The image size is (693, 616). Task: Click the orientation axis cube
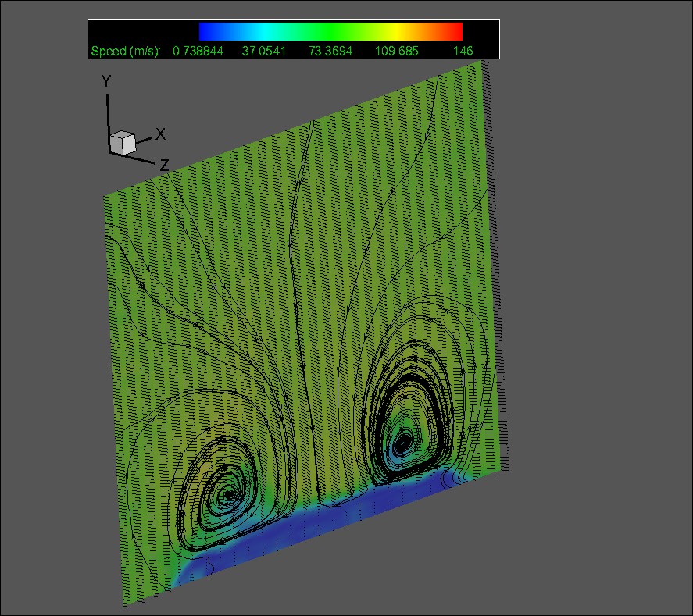[123, 142]
